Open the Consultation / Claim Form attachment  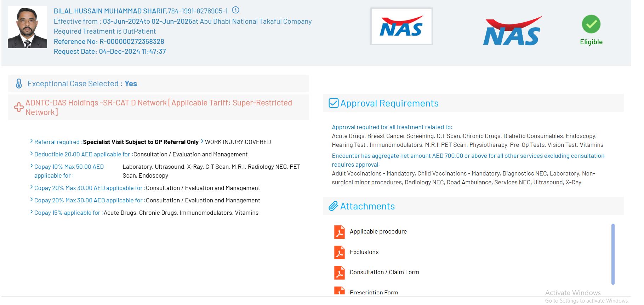pyautogui.click(x=384, y=272)
